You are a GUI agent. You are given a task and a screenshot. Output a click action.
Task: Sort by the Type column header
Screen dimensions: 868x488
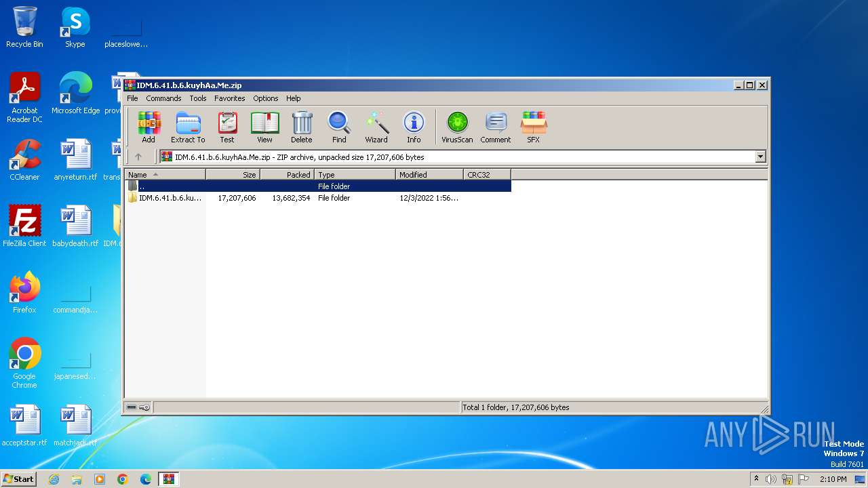click(355, 174)
